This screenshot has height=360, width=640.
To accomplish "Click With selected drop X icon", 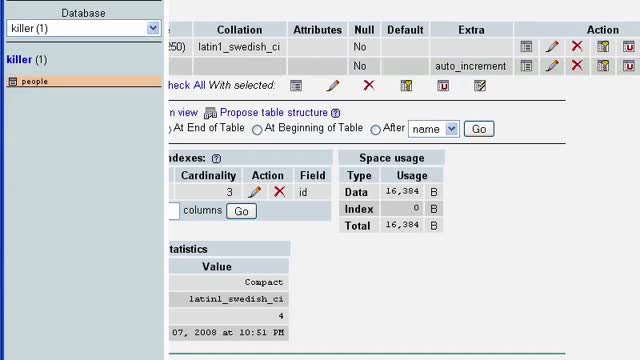I will (x=369, y=85).
